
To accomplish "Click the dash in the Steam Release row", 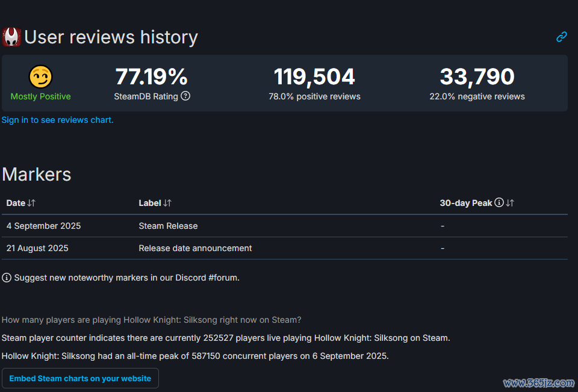I will [443, 226].
